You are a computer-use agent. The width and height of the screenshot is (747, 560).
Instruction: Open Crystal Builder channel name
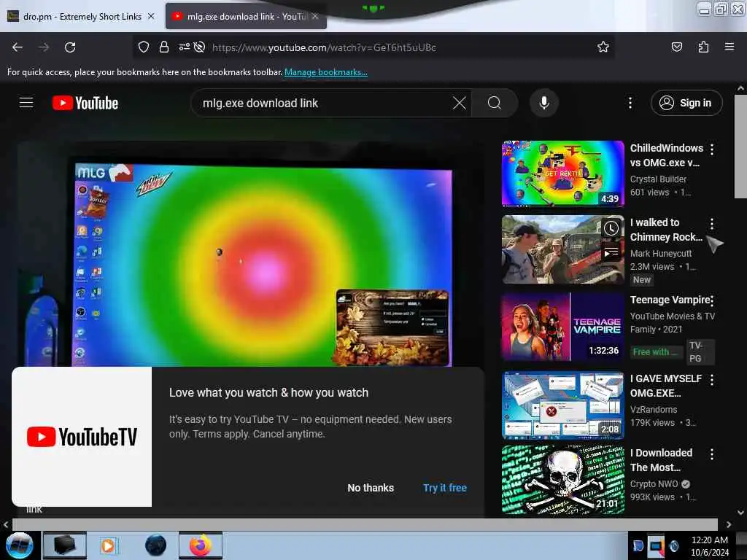(658, 179)
